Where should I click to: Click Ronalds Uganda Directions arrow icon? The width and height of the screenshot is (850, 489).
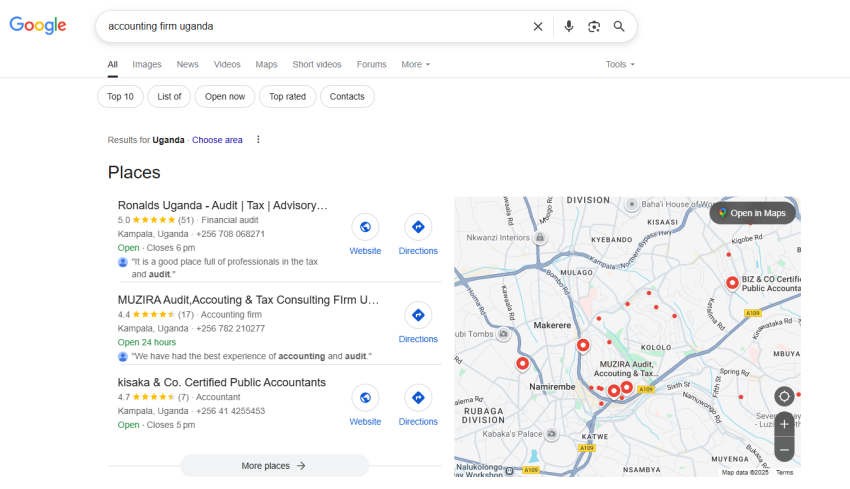point(418,227)
